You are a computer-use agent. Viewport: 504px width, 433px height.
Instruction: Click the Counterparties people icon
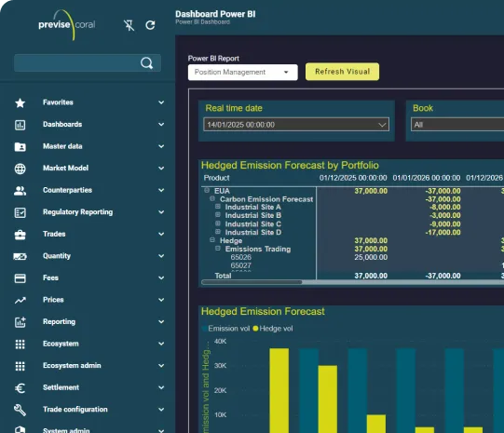coord(20,191)
